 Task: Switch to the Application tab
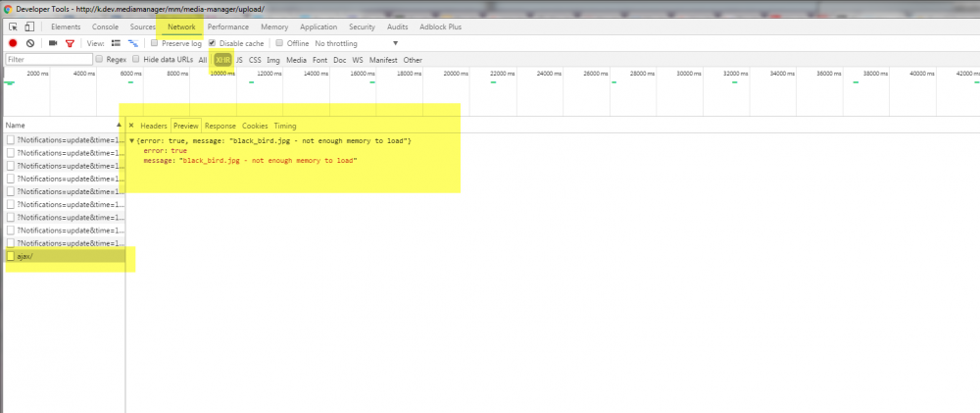click(x=318, y=26)
